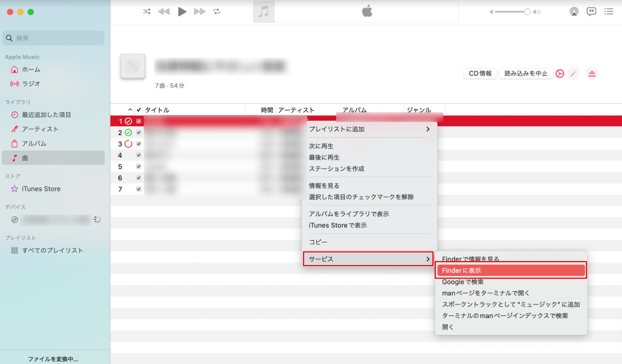Screen dimensions: 622x364
Task: Click the 検索 search field in the sidebar
Action: click(53, 38)
